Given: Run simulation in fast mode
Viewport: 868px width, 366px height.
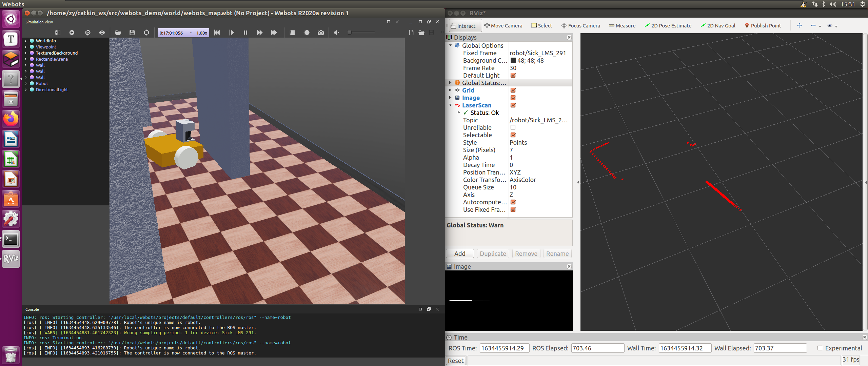Looking at the screenshot, I should click(273, 33).
